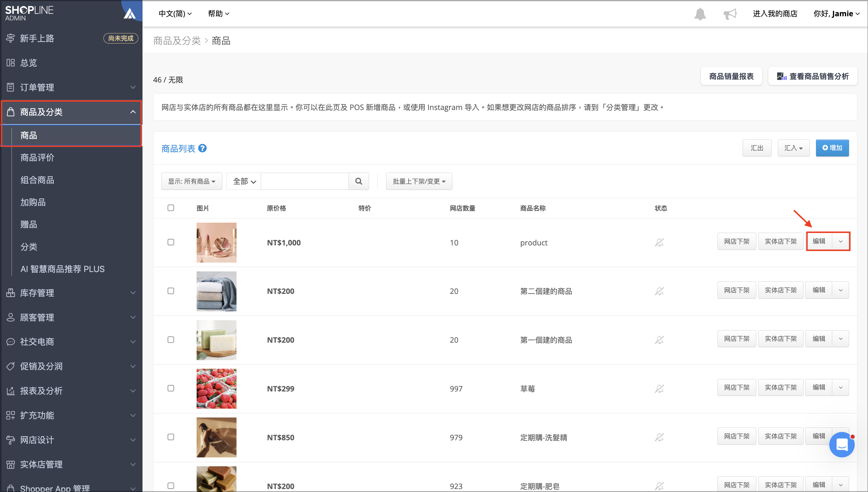Expand 网店设计 in the sidebar
The height and width of the screenshot is (492, 868).
71,440
